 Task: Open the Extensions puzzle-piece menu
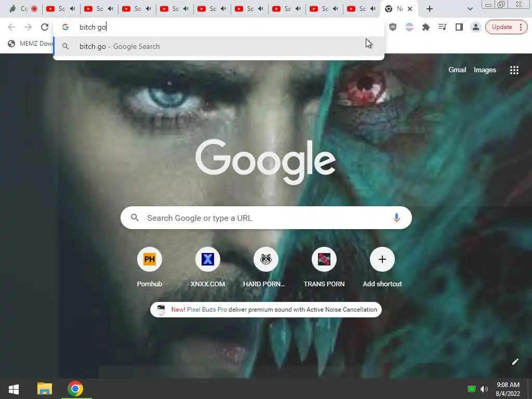tap(426, 27)
